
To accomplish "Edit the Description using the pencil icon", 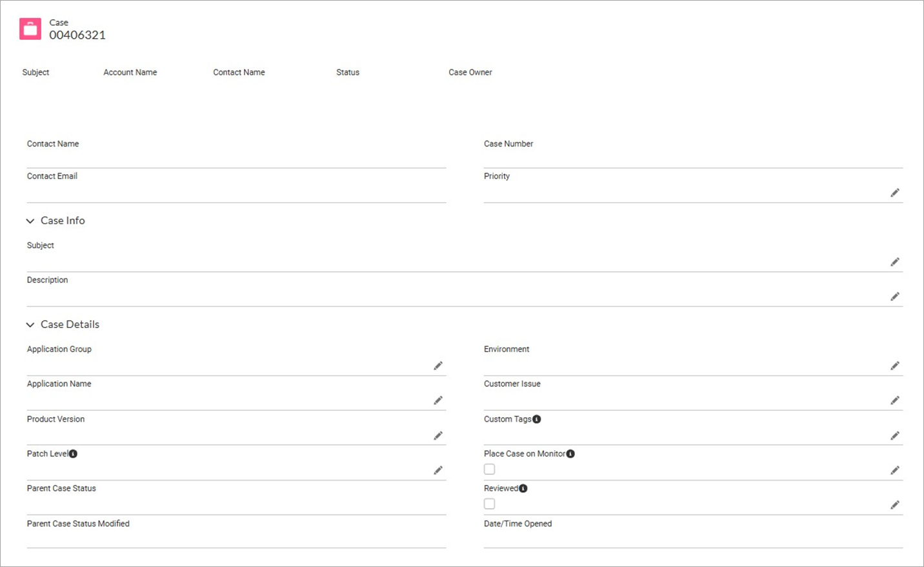I will (x=895, y=296).
